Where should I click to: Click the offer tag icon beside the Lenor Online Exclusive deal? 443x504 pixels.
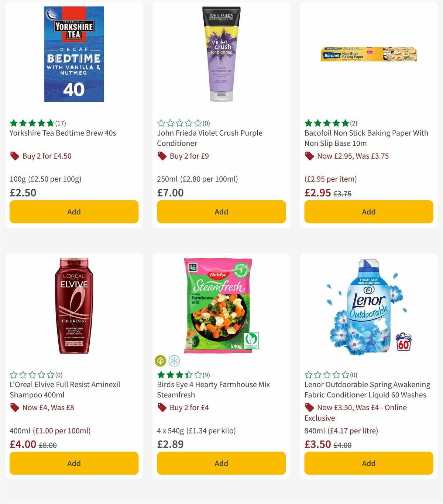pyautogui.click(x=309, y=408)
